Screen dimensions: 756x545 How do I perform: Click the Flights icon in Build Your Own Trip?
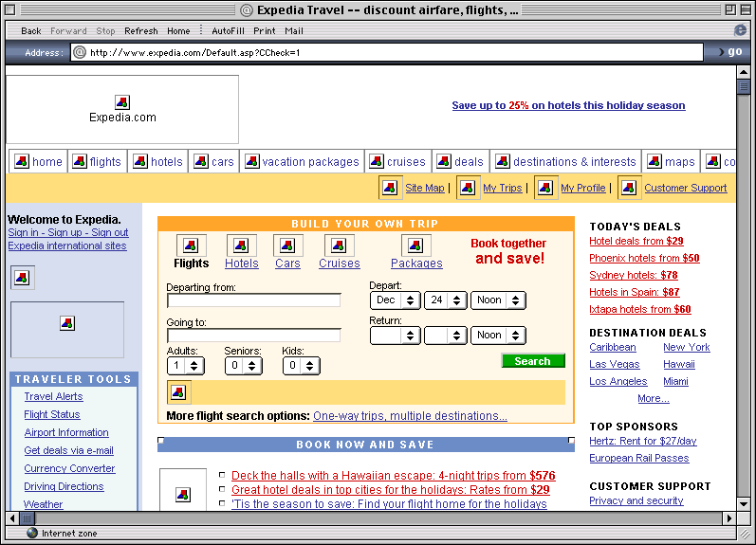(x=191, y=245)
